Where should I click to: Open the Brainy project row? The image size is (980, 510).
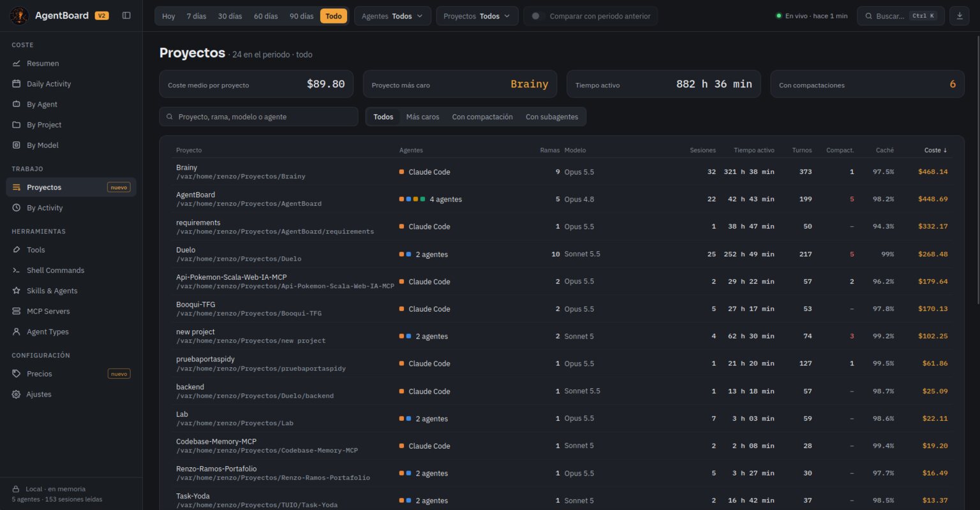[x=561, y=171]
